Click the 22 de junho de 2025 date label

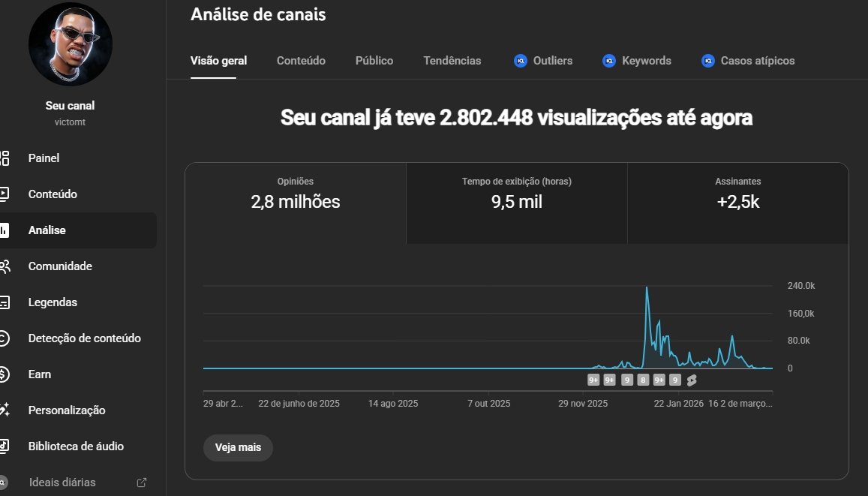(x=299, y=404)
